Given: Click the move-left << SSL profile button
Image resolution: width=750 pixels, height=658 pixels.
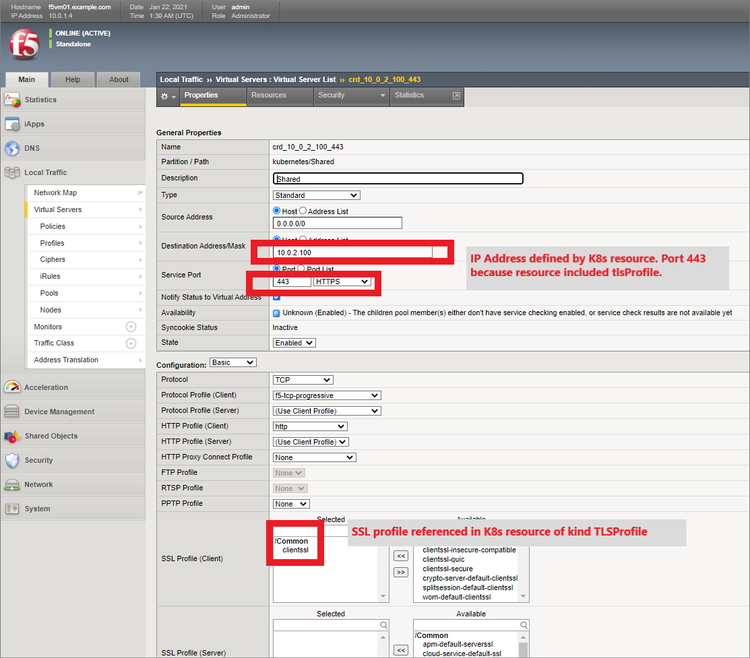Looking at the screenshot, I should [x=401, y=555].
